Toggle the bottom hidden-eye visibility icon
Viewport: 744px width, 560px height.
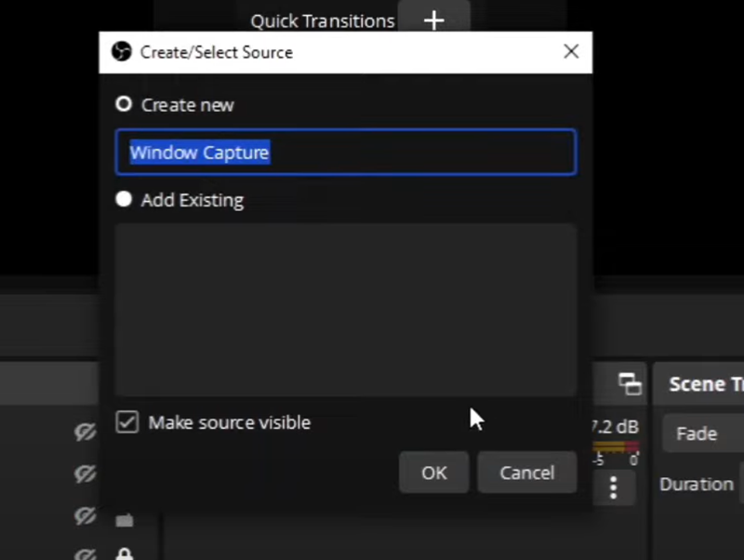(x=86, y=554)
